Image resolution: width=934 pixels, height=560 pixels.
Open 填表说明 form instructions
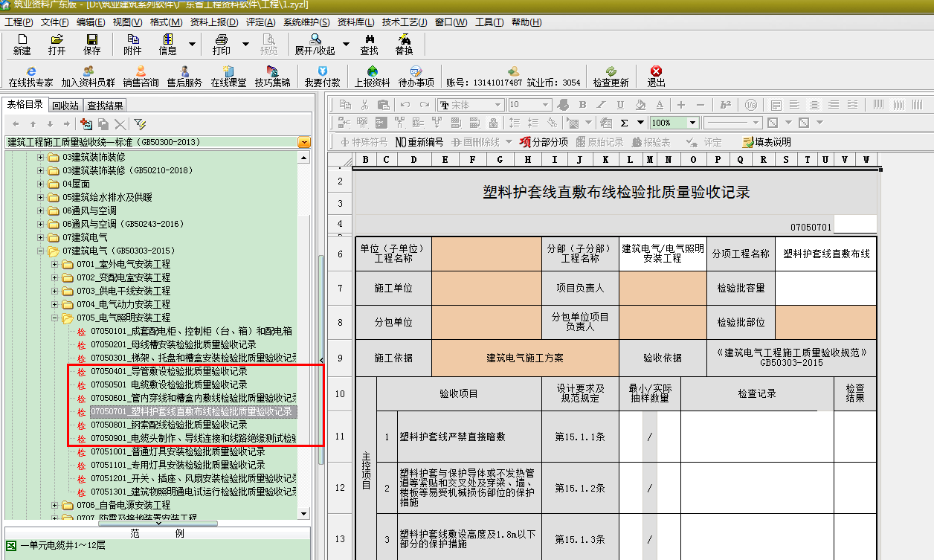coord(767,142)
